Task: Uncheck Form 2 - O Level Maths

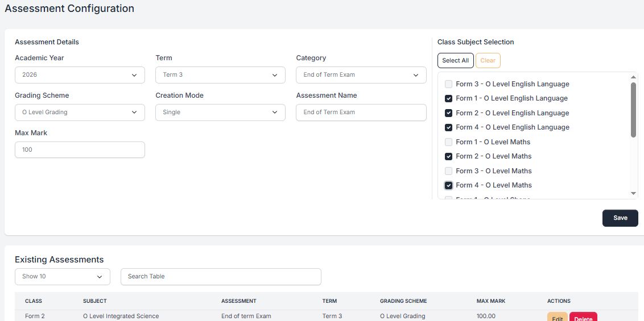Action: [x=448, y=156]
